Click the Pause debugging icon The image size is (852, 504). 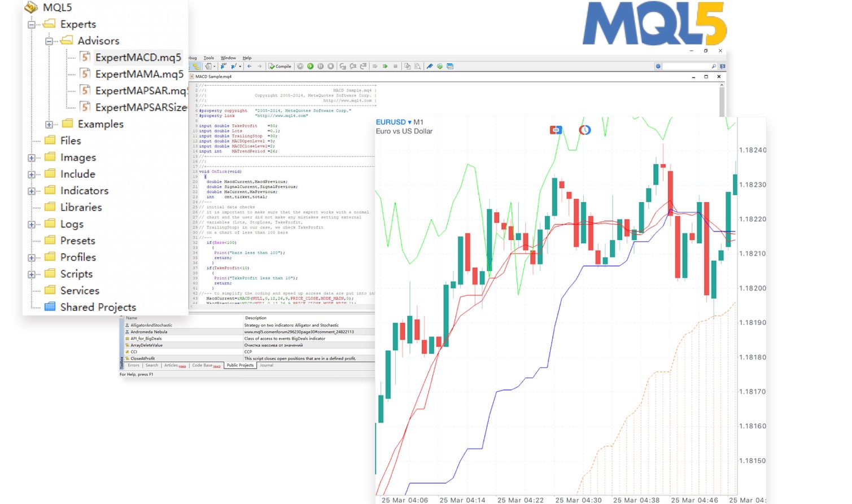tap(320, 67)
